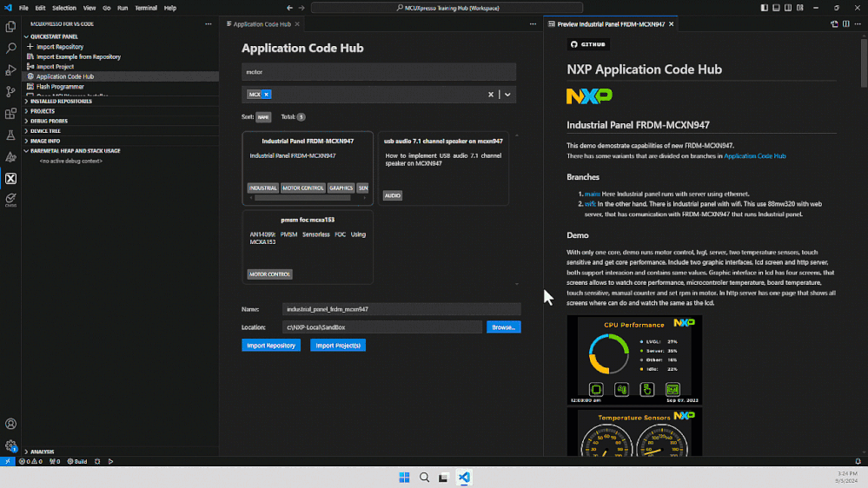Select the pmsm foc mcxa153 card
The image size is (868, 488).
pos(308,247)
